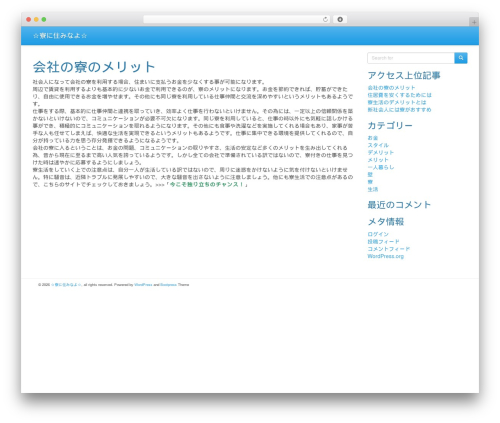
Task: Visit the WordPress.org sidebar link
Action: click(x=386, y=256)
